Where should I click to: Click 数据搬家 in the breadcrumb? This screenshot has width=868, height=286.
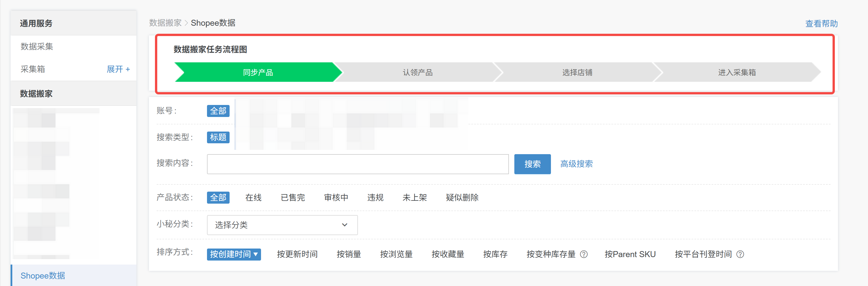tap(165, 23)
